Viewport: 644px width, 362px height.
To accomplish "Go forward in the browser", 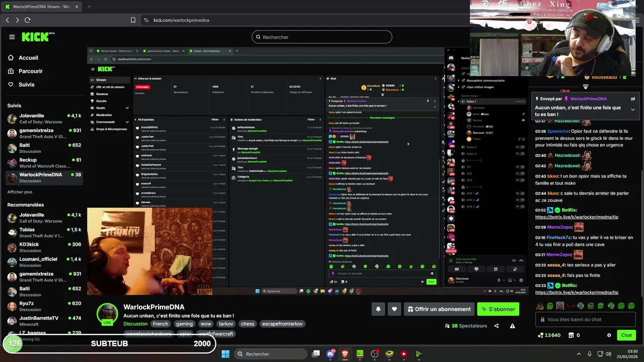I will (x=17, y=20).
